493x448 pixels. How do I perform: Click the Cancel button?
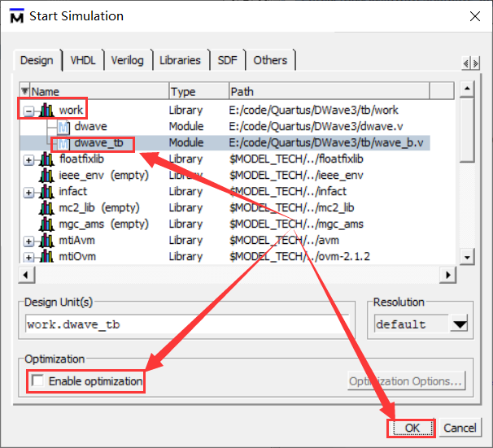460,428
